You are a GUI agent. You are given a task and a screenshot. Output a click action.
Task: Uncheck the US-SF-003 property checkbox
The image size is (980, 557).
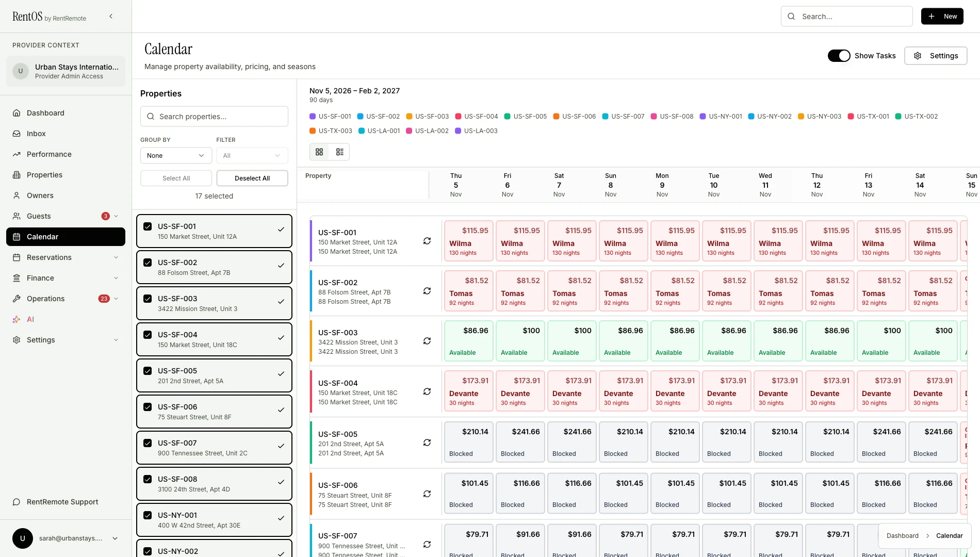pos(148,299)
